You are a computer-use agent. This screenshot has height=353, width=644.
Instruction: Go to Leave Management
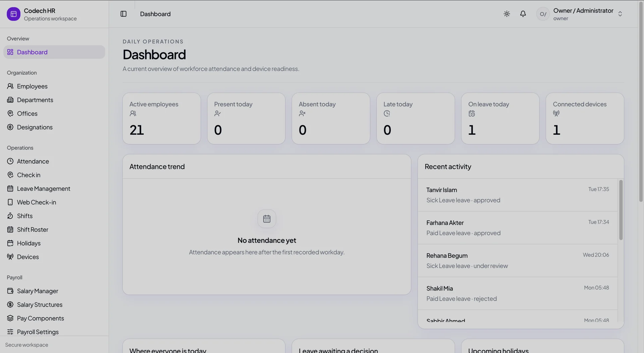pos(54,189)
